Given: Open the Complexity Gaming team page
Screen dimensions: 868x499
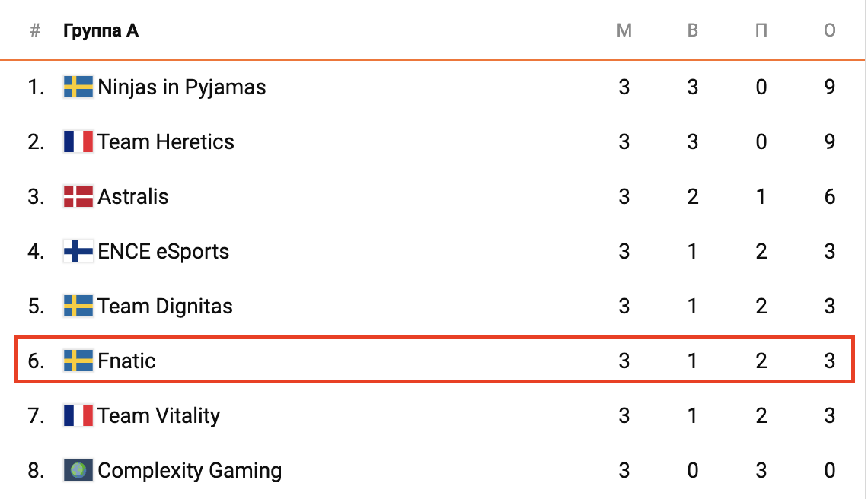Looking at the screenshot, I should [190, 470].
